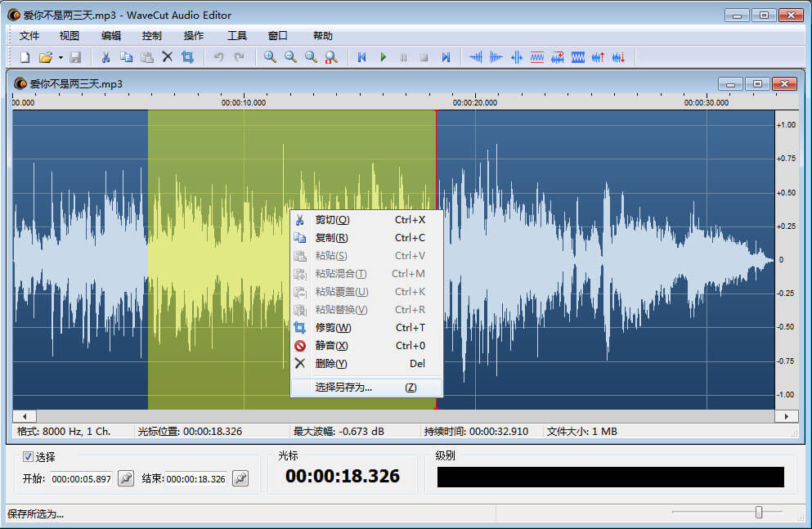The height and width of the screenshot is (529, 812).
Task: Click the 00:00:30.000 mark on the time ruler
Action: point(707,102)
